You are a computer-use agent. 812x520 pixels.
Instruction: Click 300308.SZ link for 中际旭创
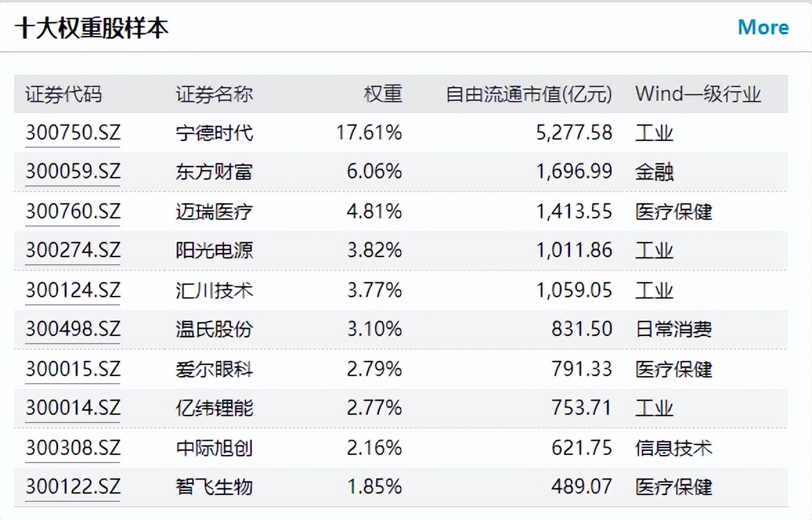73,447
